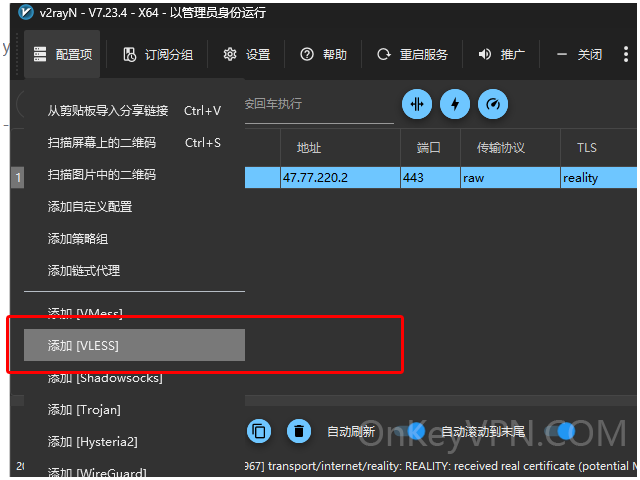Viewport: 640px width, 480px height.
Task: Click the speaker icon next to 推广
Action: pos(484,54)
